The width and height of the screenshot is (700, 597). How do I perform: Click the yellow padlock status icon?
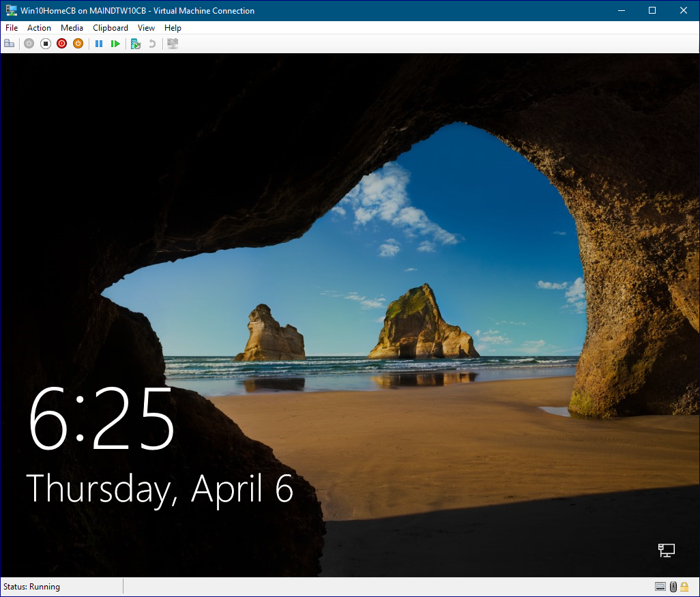684,587
